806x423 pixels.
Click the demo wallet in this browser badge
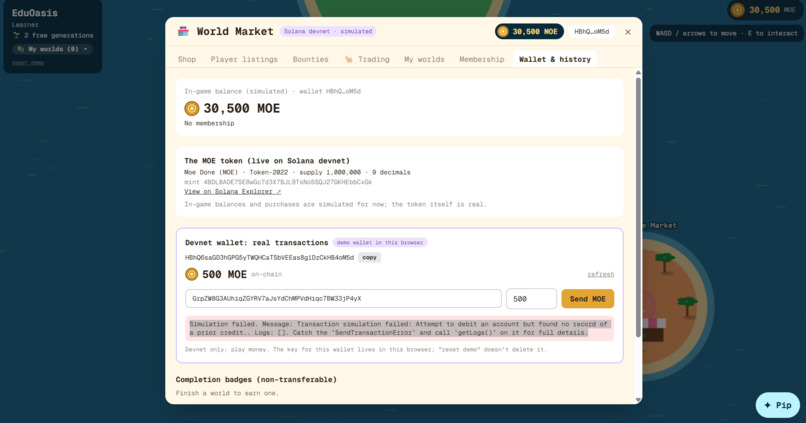[x=380, y=243]
